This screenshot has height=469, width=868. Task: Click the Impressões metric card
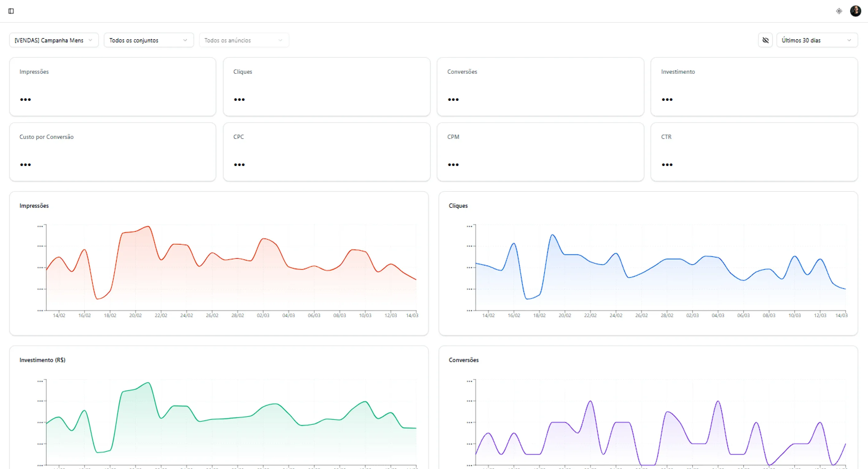[112, 87]
